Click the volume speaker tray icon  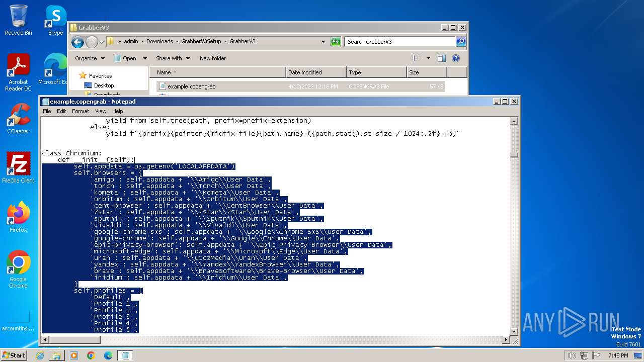click(572, 355)
